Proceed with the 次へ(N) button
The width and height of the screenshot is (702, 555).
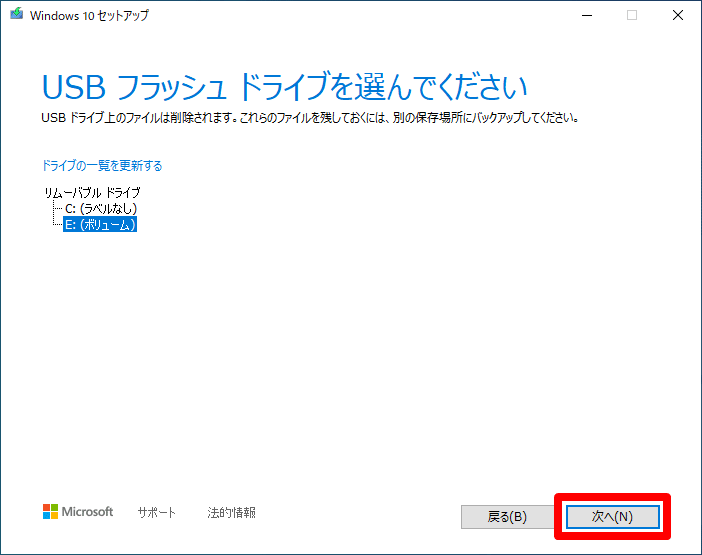pyautogui.click(x=612, y=517)
